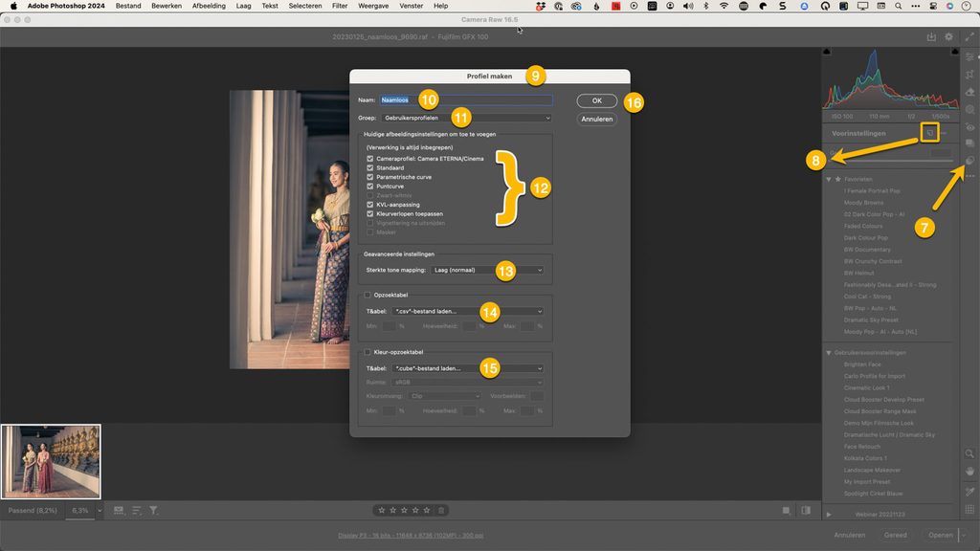The width and height of the screenshot is (980, 551).
Task: Open the Weergave menu
Action: (373, 6)
